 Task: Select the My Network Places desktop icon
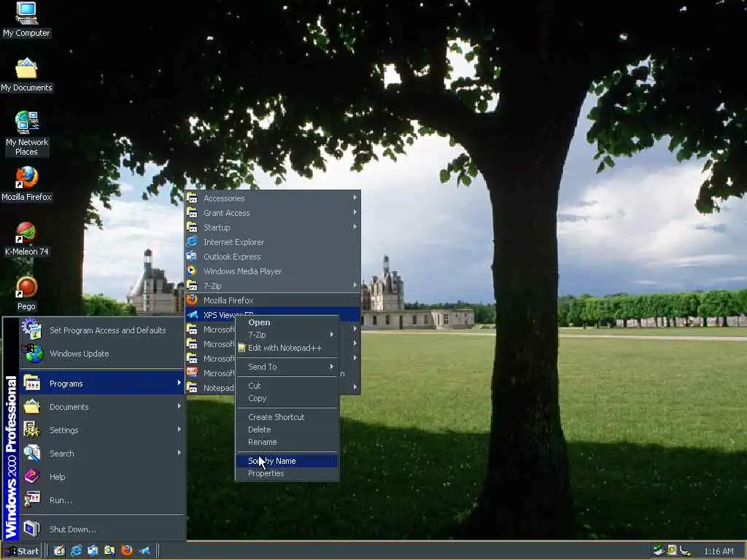click(x=26, y=134)
